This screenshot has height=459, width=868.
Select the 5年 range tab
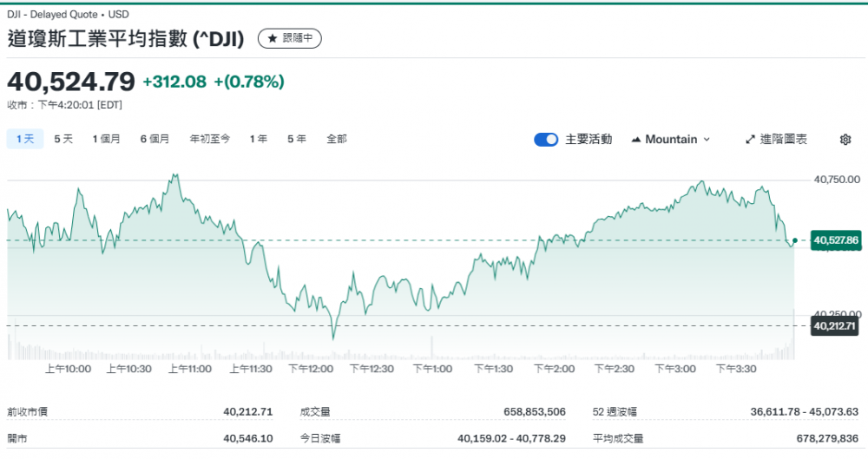point(297,139)
